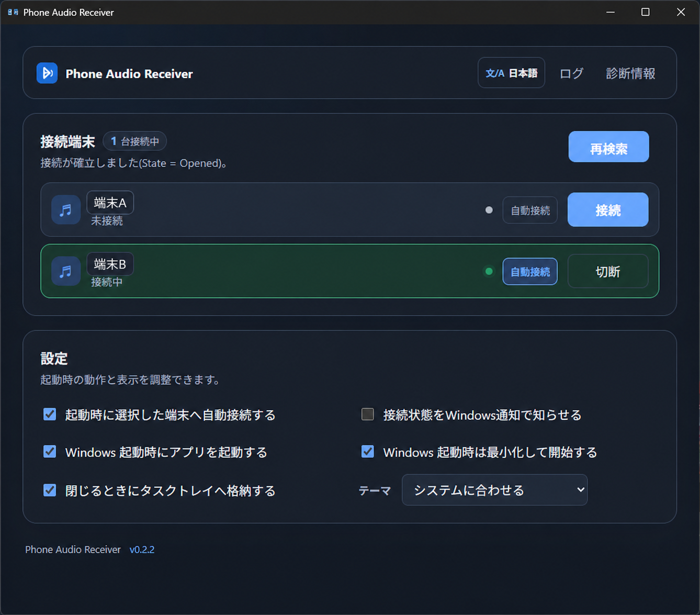Click the music note icon for 端末B
Screen dimensions: 700x615
coord(66,271)
